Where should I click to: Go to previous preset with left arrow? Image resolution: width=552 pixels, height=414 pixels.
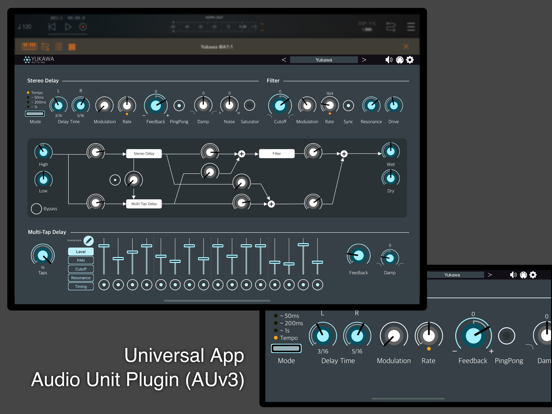click(x=284, y=60)
